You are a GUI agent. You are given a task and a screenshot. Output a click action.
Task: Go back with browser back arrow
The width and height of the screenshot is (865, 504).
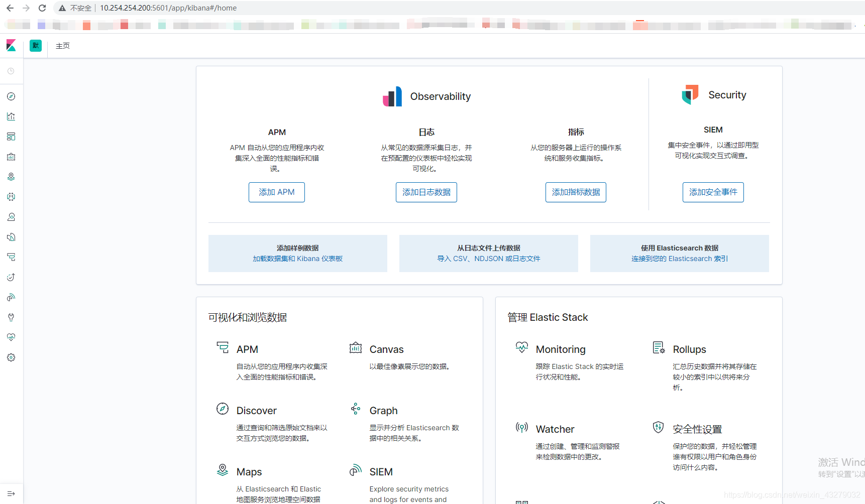pos(10,8)
